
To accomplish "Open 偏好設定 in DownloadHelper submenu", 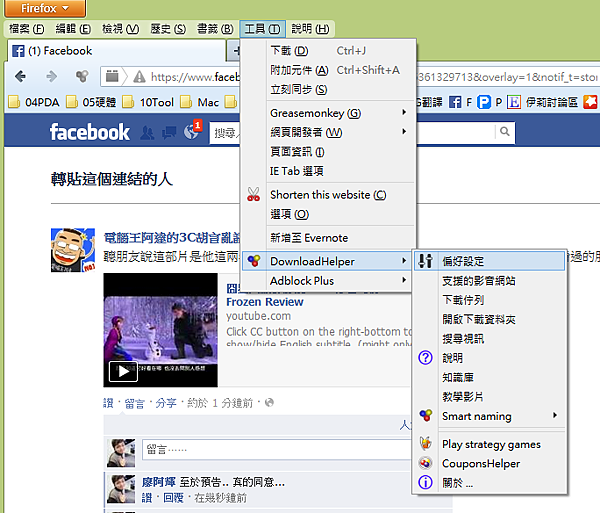I will [489, 261].
